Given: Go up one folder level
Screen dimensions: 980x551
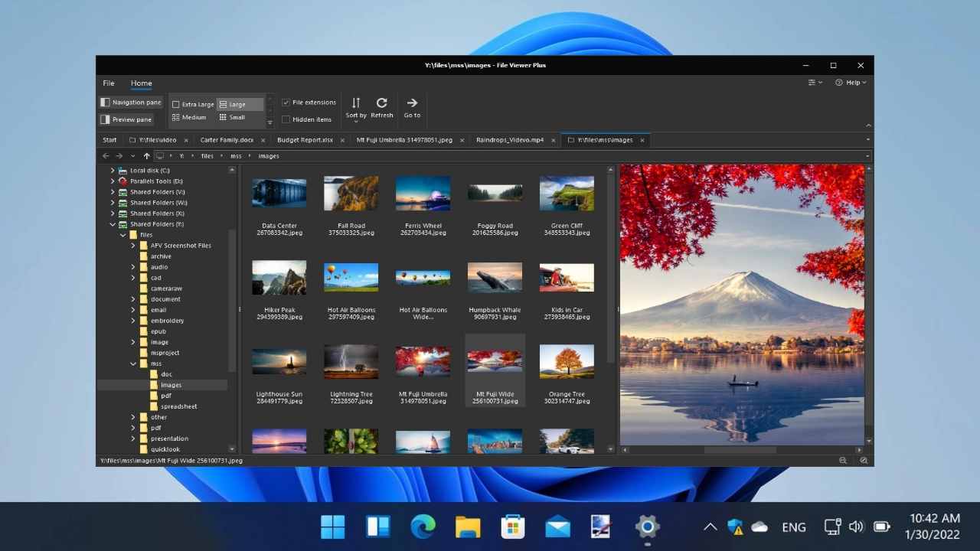Looking at the screenshot, I should [146, 156].
